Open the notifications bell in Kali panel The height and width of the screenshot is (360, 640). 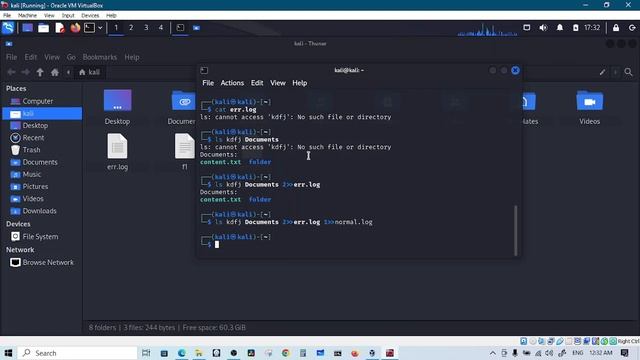(560, 28)
